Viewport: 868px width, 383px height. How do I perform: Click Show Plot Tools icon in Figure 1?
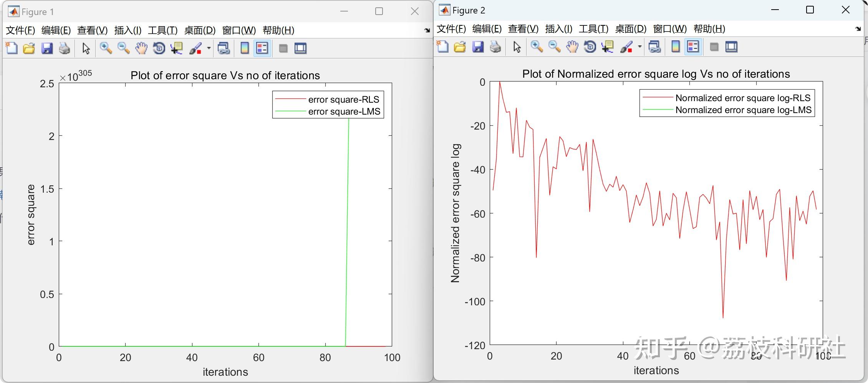[x=300, y=48]
